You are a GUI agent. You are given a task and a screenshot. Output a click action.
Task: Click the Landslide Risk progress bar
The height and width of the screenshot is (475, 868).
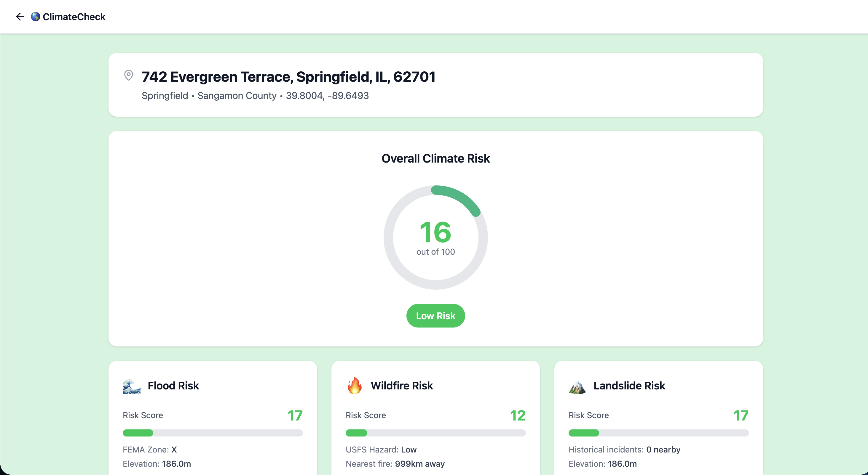[x=658, y=433]
